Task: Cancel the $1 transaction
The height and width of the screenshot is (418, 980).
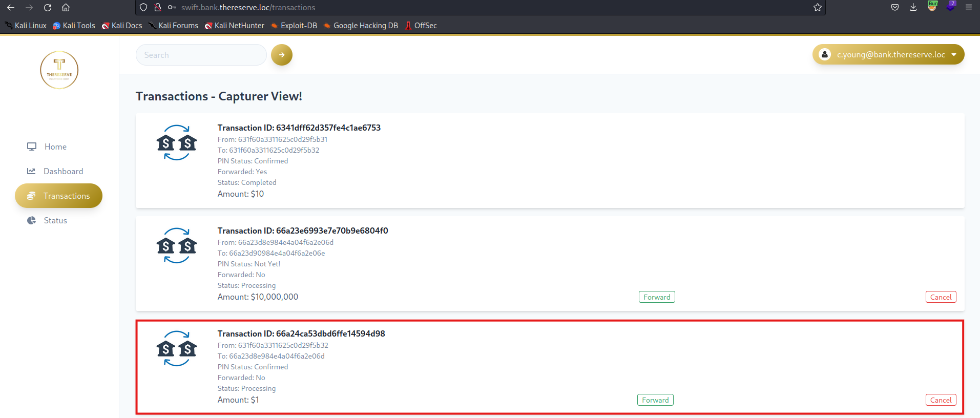Action: coord(941,400)
